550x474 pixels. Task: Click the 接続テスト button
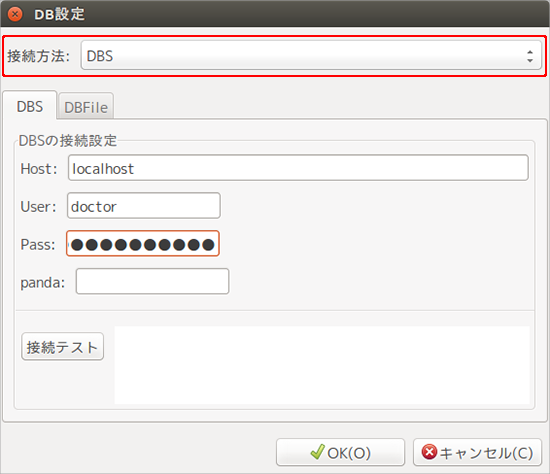click(62, 347)
